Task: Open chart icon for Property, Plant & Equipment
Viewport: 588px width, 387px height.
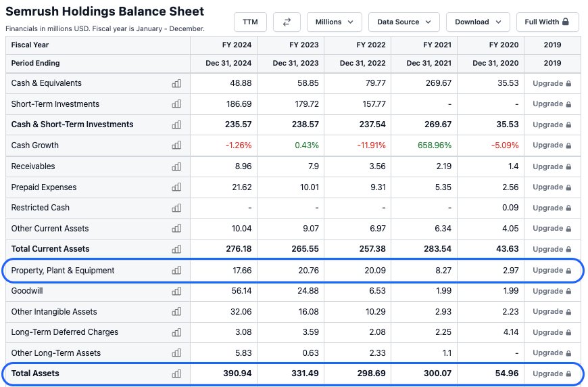Action: (176, 270)
